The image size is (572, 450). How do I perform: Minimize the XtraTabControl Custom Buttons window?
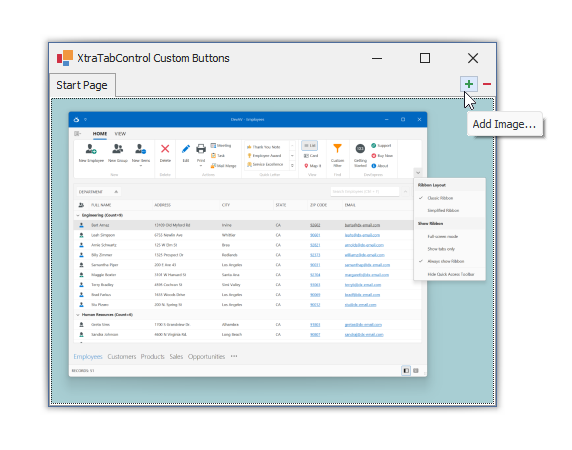pyautogui.click(x=377, y=58)
